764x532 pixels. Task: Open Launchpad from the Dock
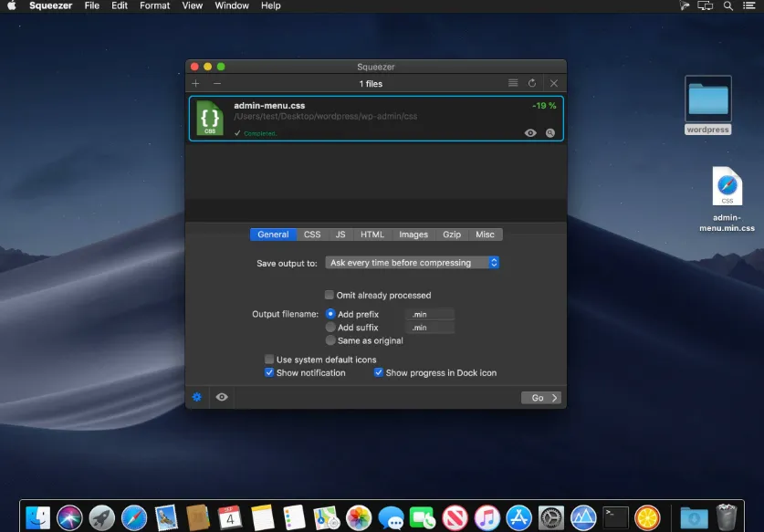pos(102,517)
